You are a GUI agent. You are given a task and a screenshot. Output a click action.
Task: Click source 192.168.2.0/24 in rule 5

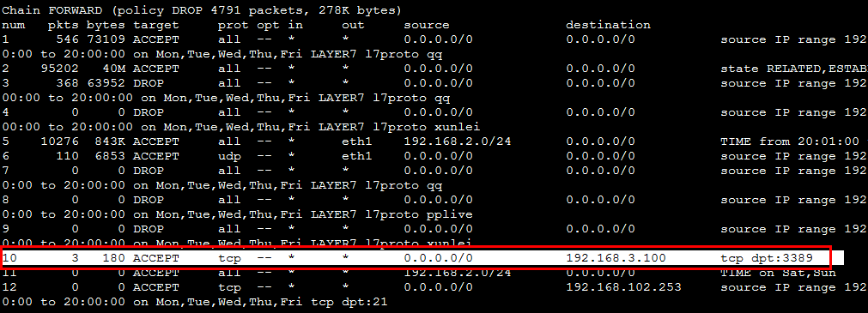tap(458, 141)
